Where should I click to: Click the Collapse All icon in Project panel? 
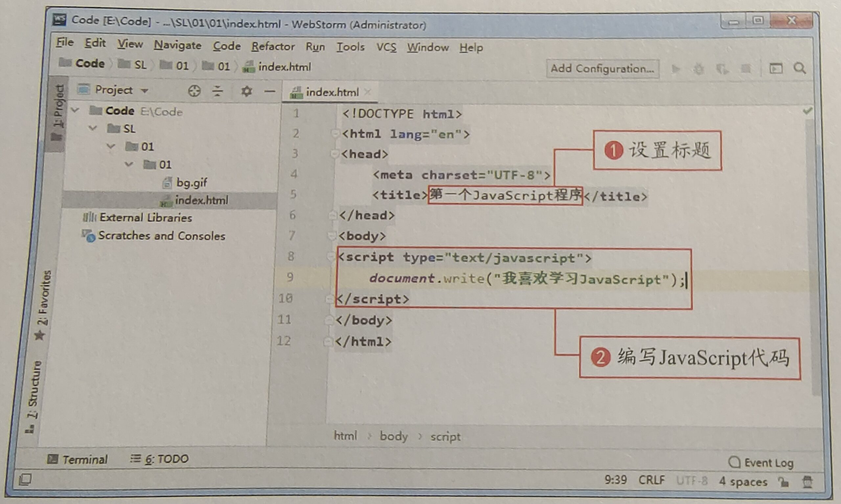(x=217, y=91)
